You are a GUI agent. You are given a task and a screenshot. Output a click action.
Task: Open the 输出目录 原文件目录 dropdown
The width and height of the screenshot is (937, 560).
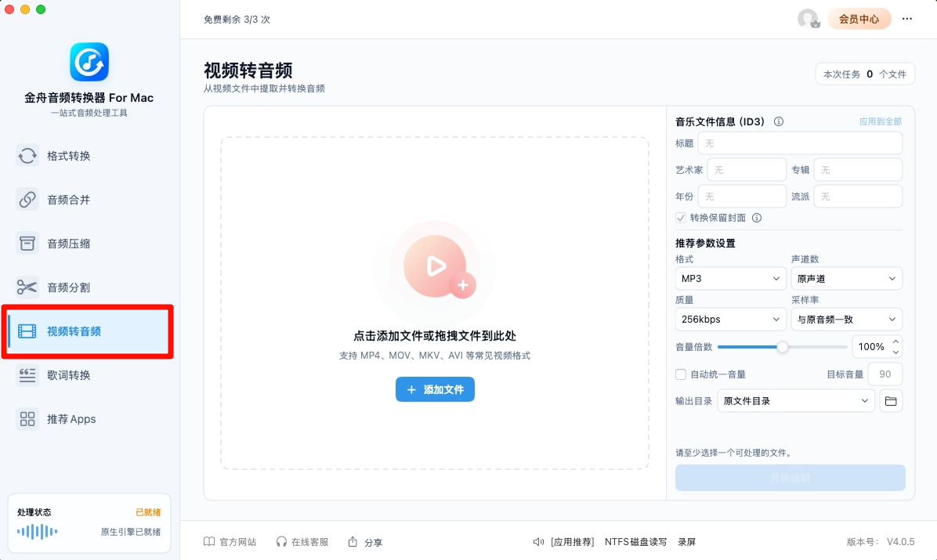pyautogui.click(x=796, y=401)
